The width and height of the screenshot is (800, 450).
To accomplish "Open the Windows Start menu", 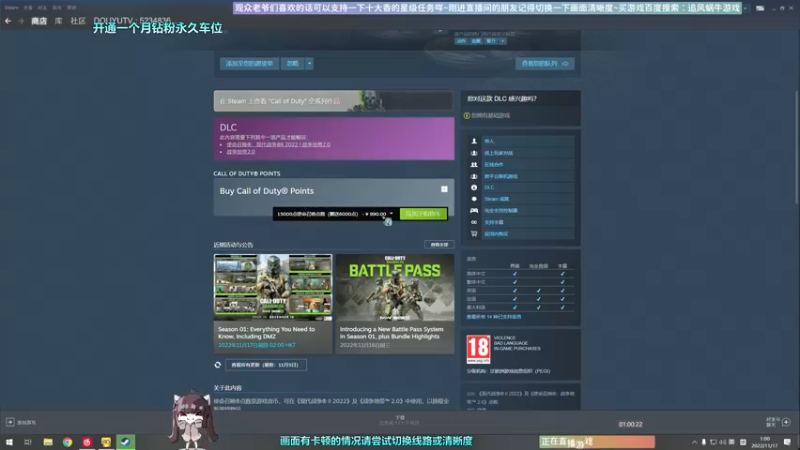I will (9, 442).
